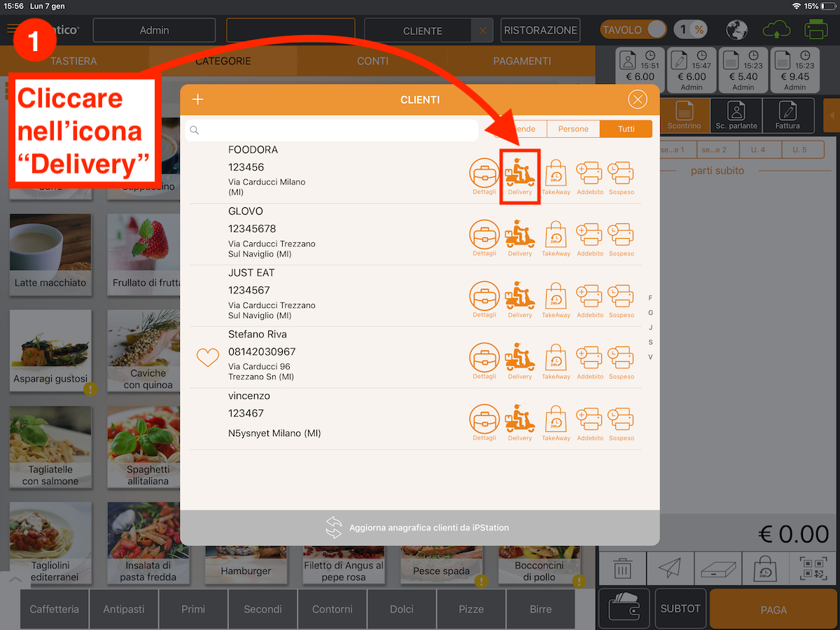Jump to letter S in index

click(x=650, y=342)
